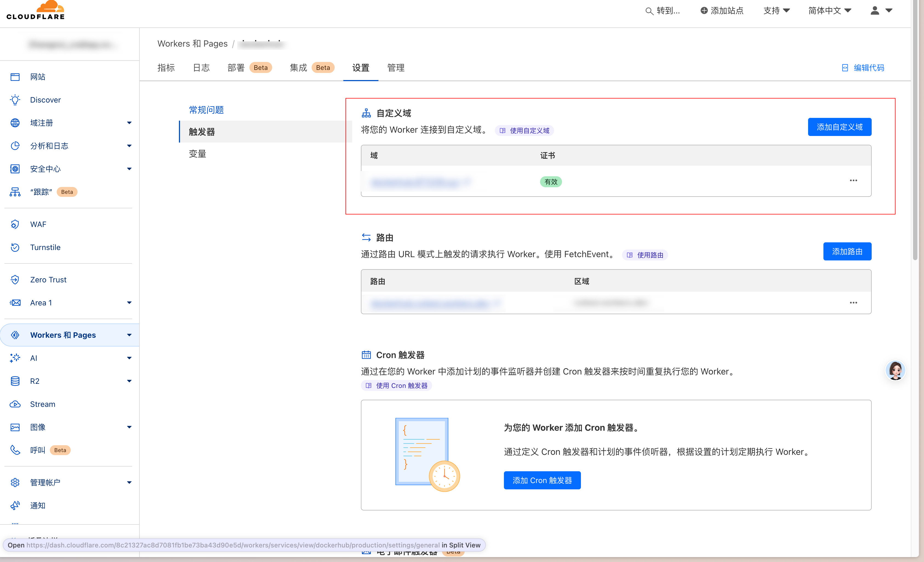Viewport: 924px width, 562px height.
Task: Open the 转到... search field
Action: (662, 11)
